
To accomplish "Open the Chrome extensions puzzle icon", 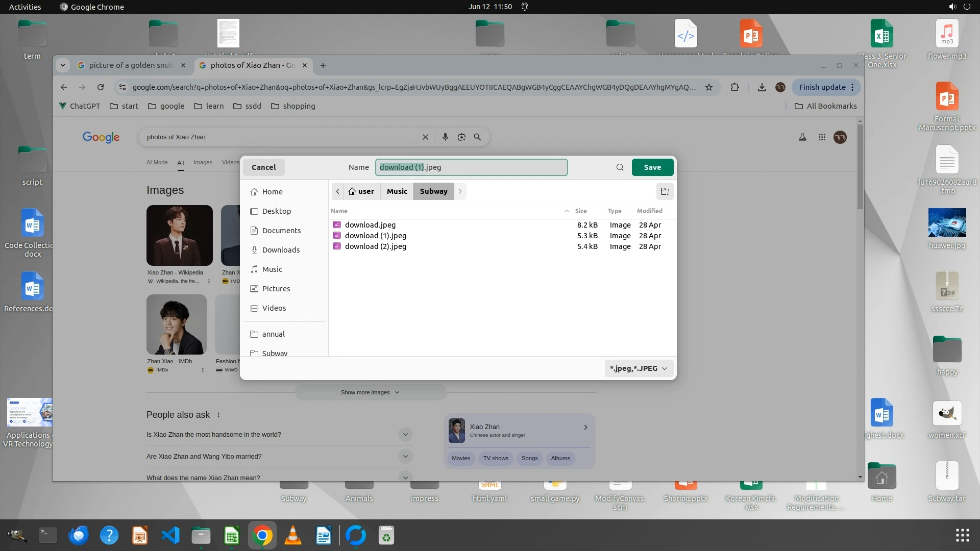I will [x=734, y=87].
